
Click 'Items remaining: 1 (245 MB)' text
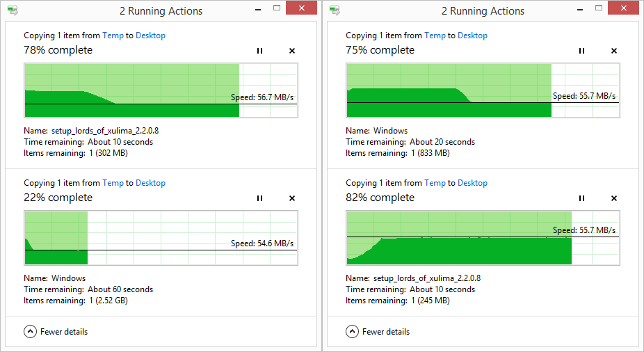click(398, 301)
